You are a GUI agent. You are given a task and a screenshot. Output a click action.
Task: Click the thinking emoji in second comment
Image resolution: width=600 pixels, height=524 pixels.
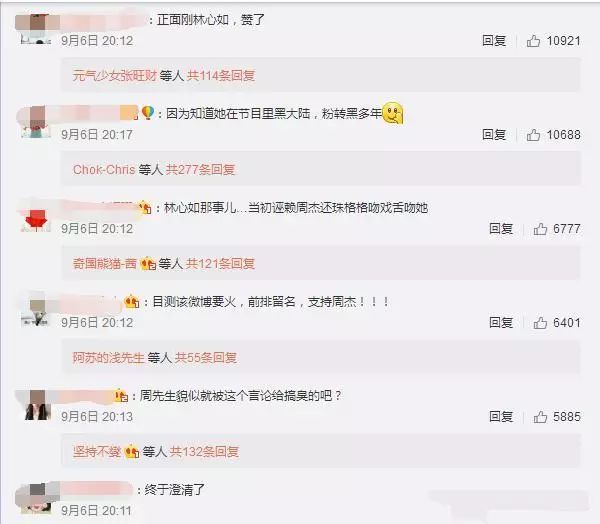click(393, 114)
